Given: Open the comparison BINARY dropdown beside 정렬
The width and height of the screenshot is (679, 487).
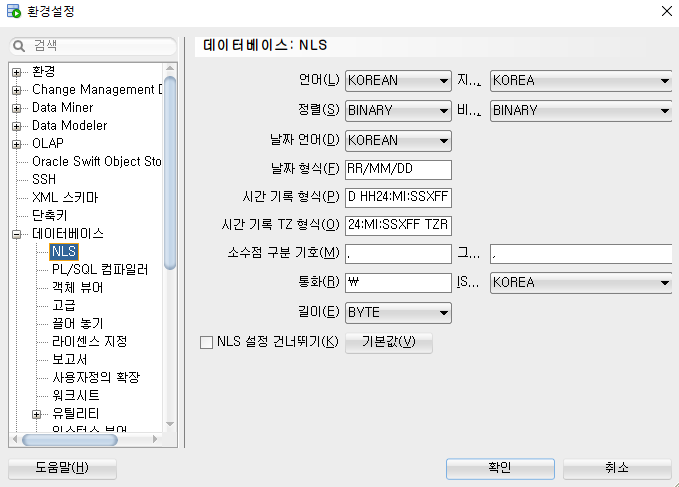Looking at the screenshot, I should [x=581, y=111].
